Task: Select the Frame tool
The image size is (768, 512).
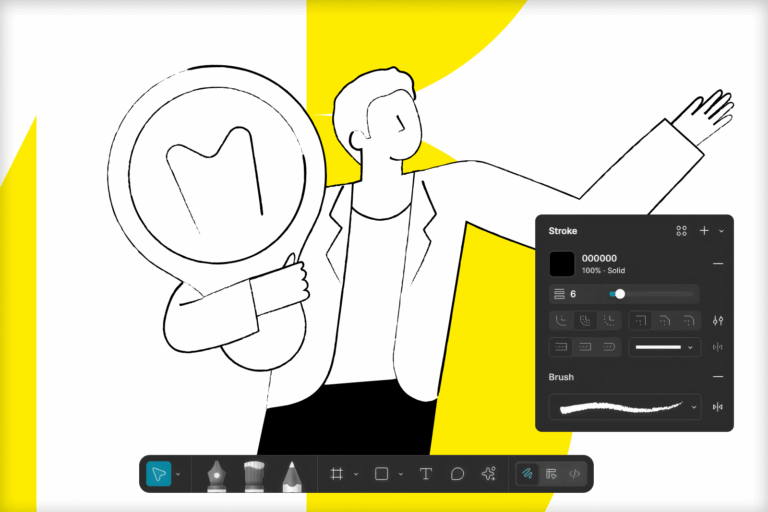Action: (336, 474)
